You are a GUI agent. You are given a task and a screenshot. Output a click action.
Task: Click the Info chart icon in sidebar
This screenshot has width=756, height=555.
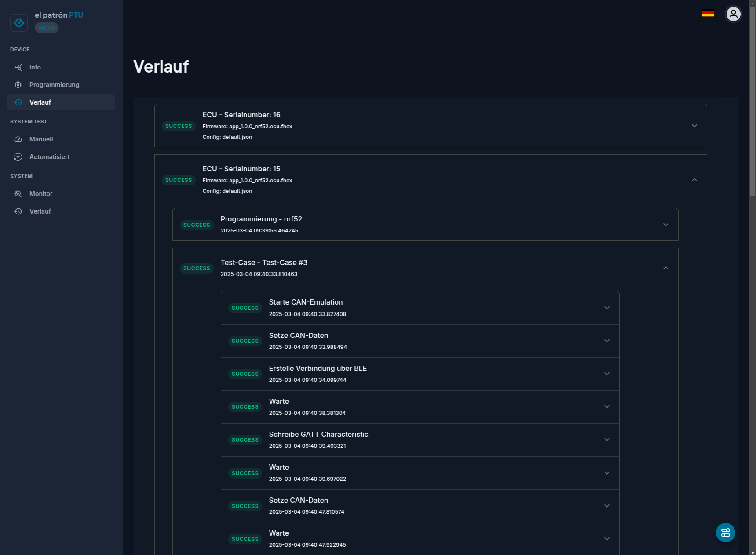click(x=18, y=67)
